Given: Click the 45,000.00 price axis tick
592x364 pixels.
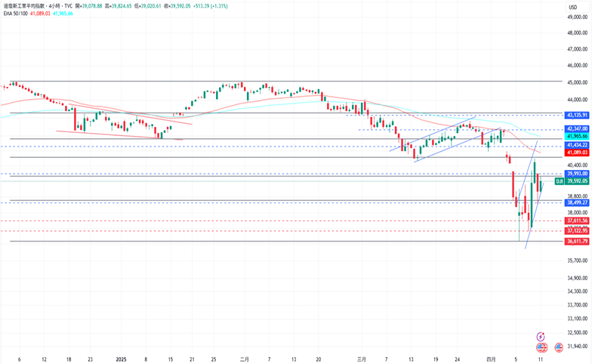Looking at the screenshot, I should [x=577, y=82].
